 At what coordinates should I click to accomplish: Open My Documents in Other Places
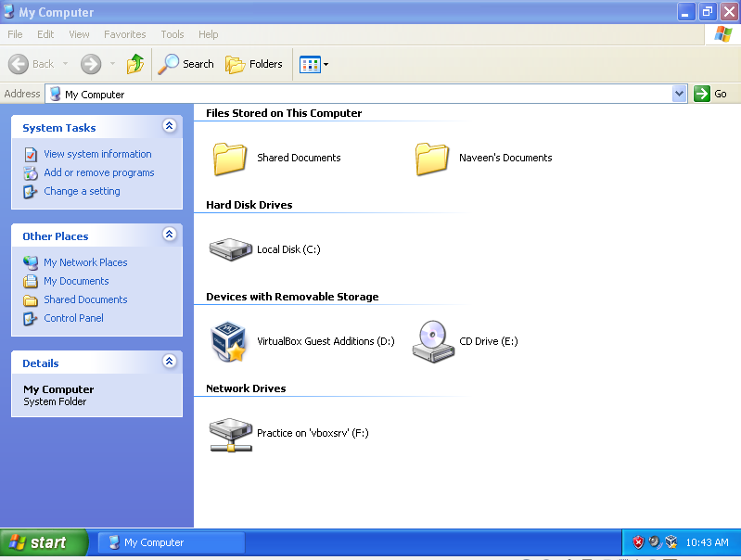(76, 281)
